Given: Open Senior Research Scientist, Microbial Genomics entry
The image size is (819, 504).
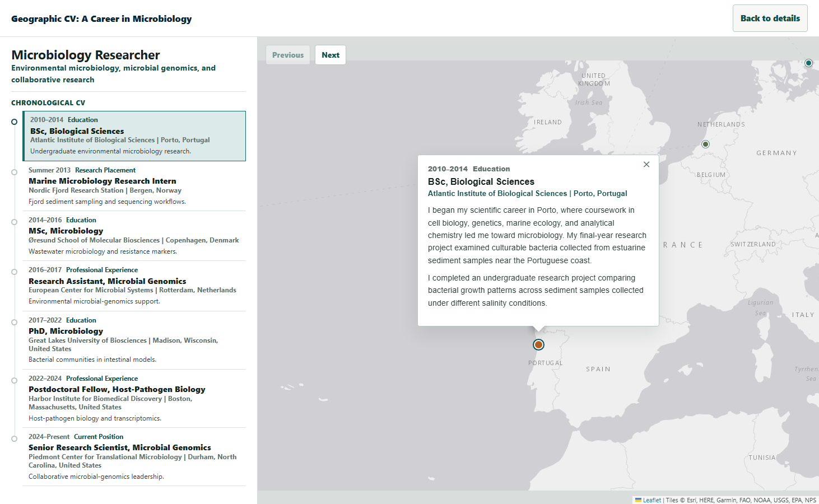Looking at the screenshot, I should [134, 456].
